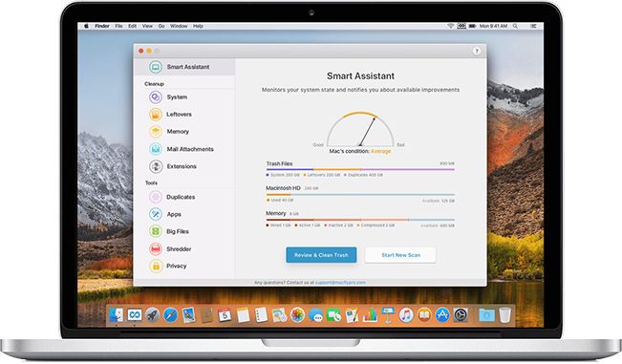Click the 'Compressed 2 GB' memory legend

point(375,225)
